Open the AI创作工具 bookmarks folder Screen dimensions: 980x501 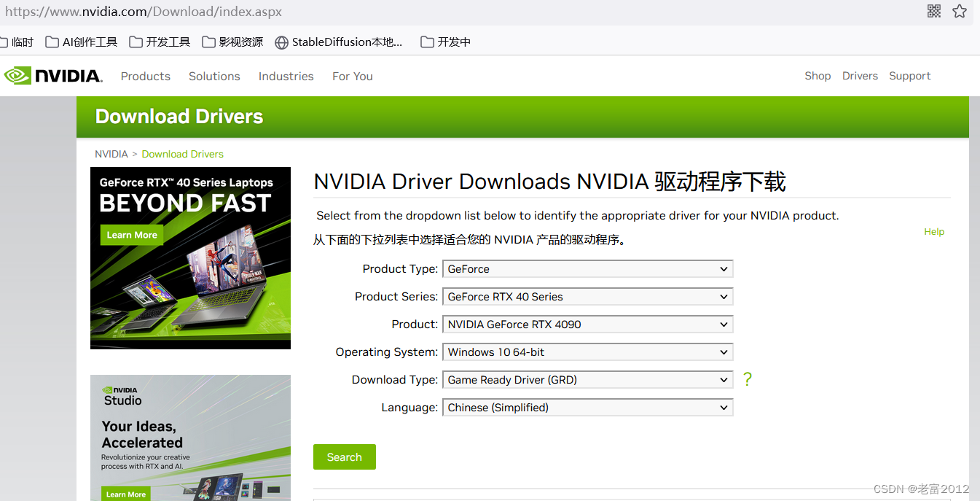81,42
